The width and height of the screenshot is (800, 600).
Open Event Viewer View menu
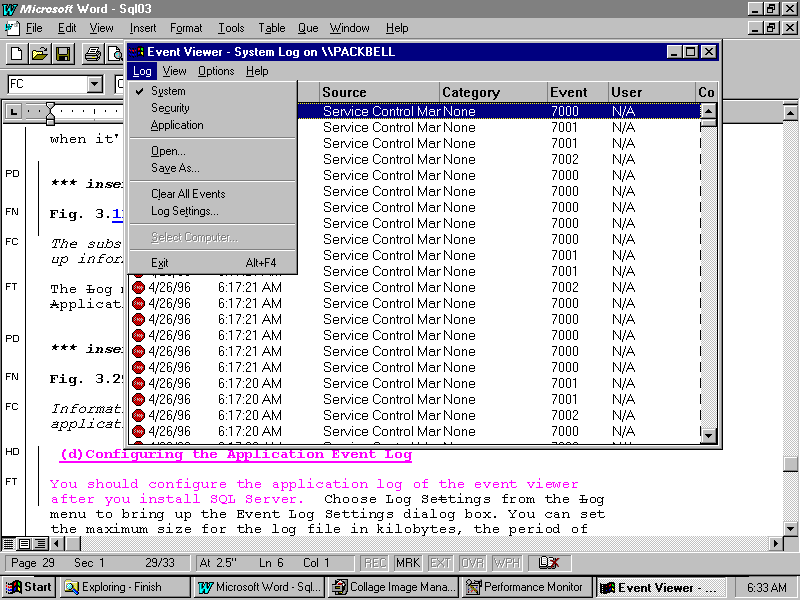174,71
